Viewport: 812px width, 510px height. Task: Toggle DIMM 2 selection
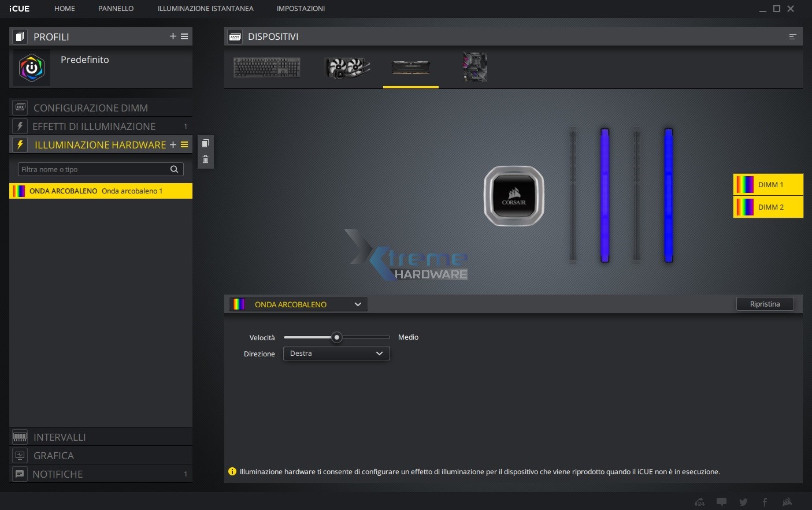tap(768, 207)
